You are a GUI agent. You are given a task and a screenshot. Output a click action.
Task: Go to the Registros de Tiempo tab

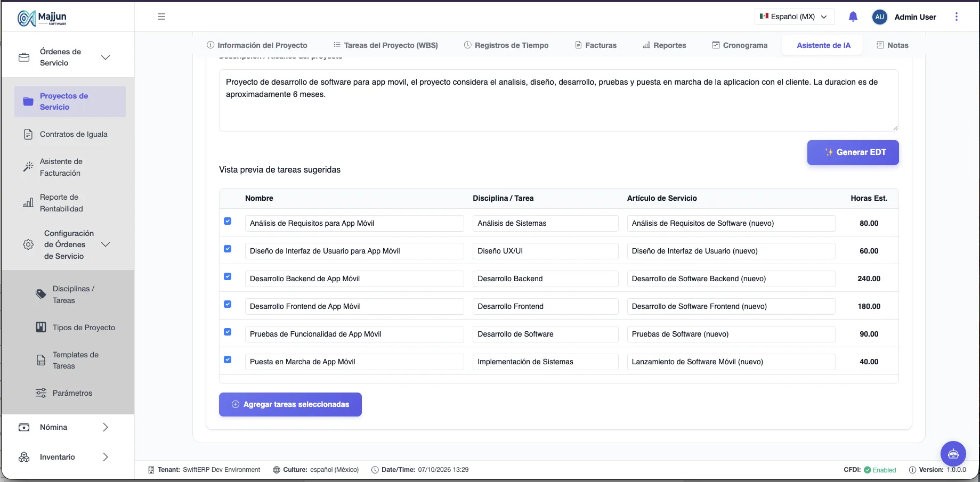click(506, 45)
